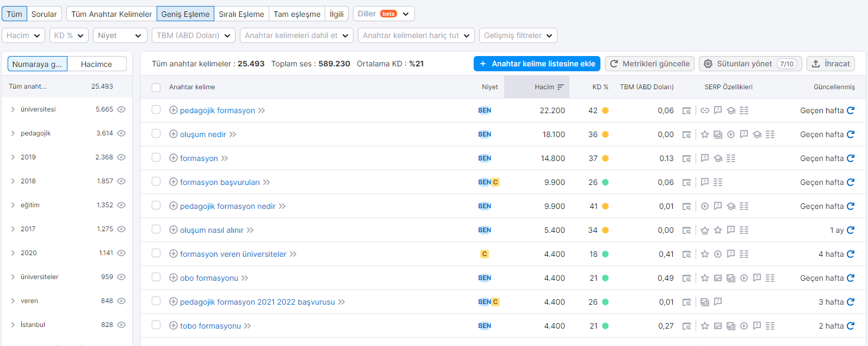Toggle eye icon for 2019 group
868x346 pixels.
click(121, 157)
